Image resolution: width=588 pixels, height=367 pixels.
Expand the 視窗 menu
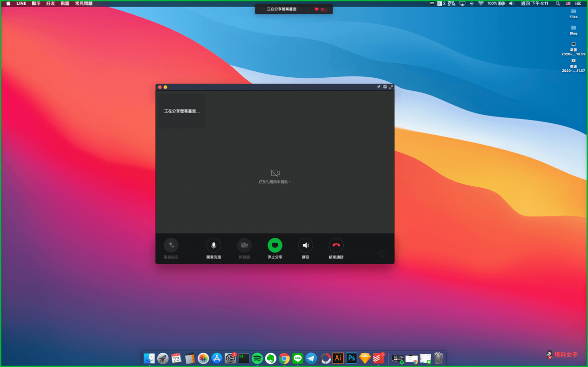pos(65,4)
